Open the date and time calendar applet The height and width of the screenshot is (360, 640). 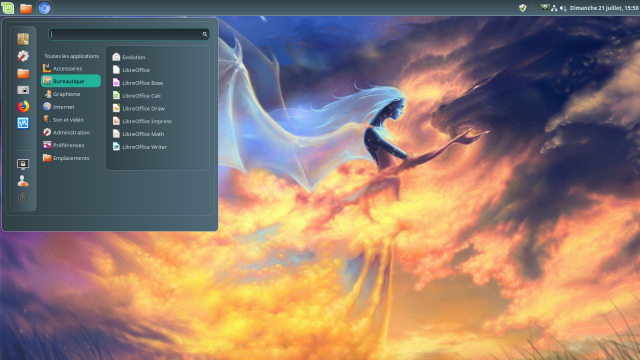tap(604, 8)
